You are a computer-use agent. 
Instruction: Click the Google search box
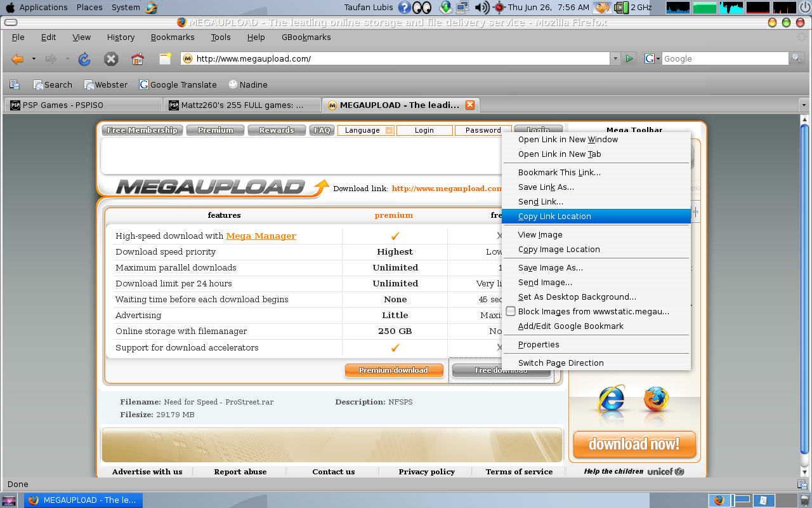point(725,58)
